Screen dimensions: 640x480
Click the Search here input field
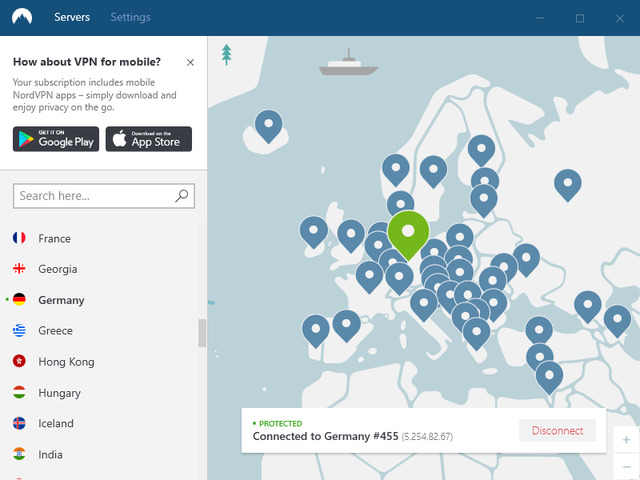(x=94, y=196)
